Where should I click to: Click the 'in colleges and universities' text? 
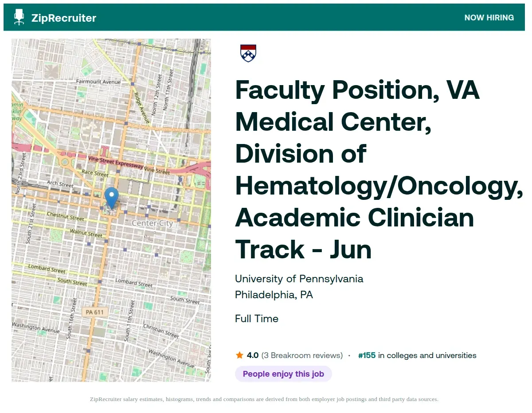(x=427, y=355)
